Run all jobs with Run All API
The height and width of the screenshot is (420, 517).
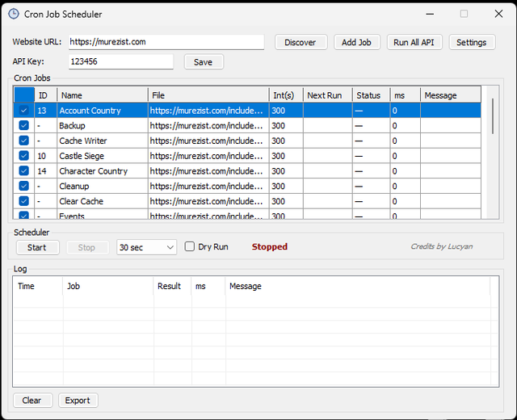pos(414,42)
